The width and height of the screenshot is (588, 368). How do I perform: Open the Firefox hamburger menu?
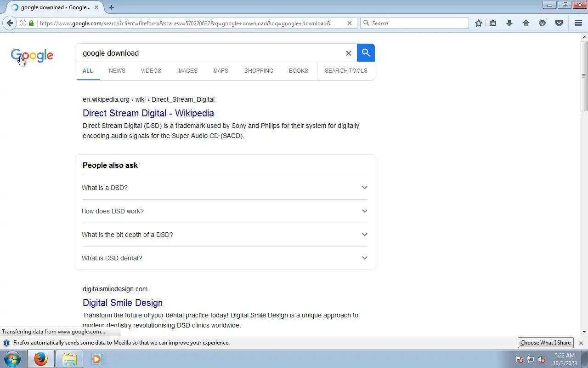click(578, 23)
